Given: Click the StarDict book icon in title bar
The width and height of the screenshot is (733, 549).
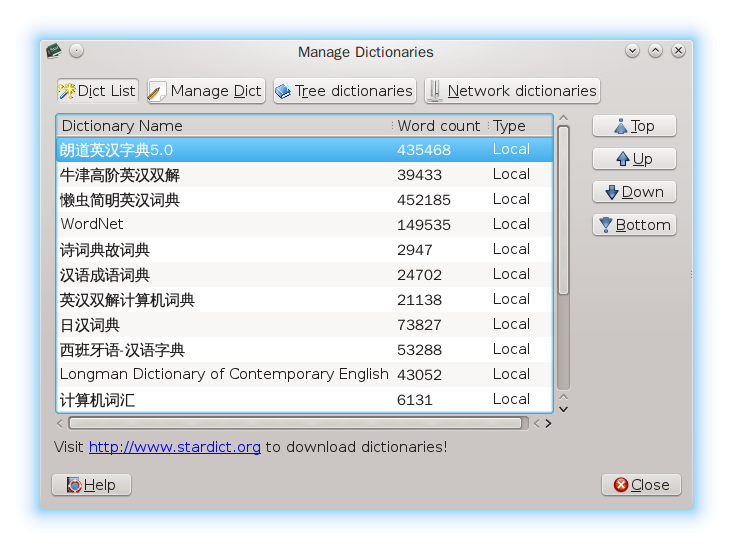Looking at the screenshot, I should pos(54,51).
